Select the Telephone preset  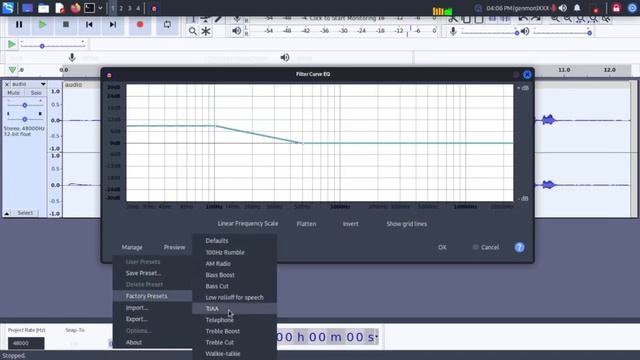(234, 320)
